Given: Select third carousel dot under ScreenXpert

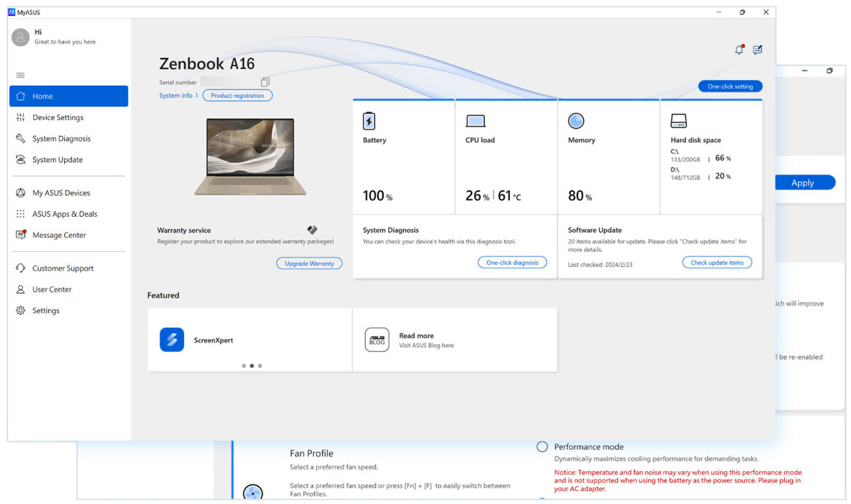Looking at the screenshot, I should (260, 366).
